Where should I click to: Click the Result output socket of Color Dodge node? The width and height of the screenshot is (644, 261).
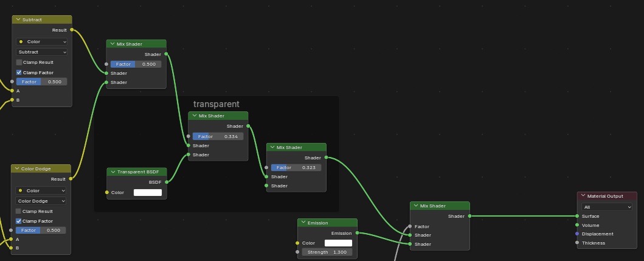(x=71, y=179)
